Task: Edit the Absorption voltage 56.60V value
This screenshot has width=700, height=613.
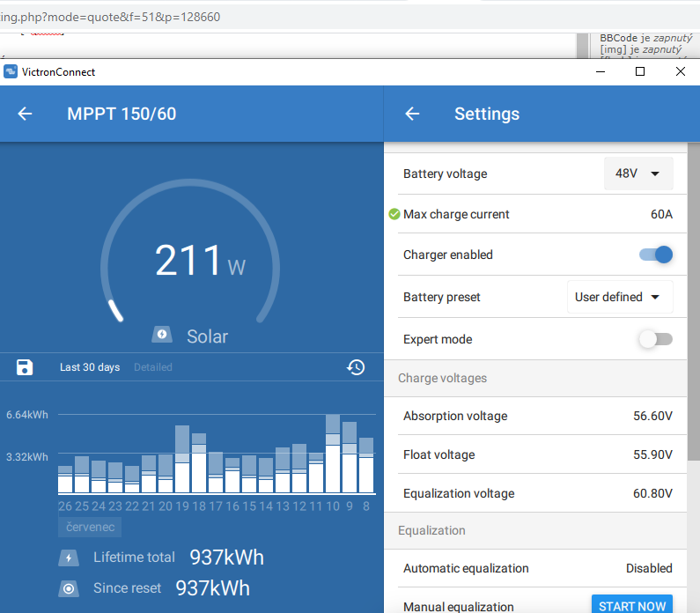Action: [x=652, y=416]
